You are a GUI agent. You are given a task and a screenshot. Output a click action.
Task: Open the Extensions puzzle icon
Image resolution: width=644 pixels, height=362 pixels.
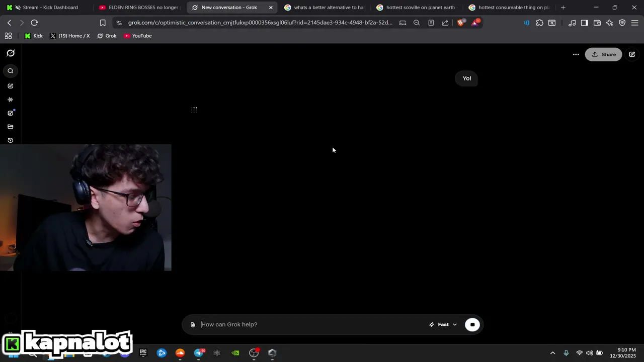pos(540,23)
